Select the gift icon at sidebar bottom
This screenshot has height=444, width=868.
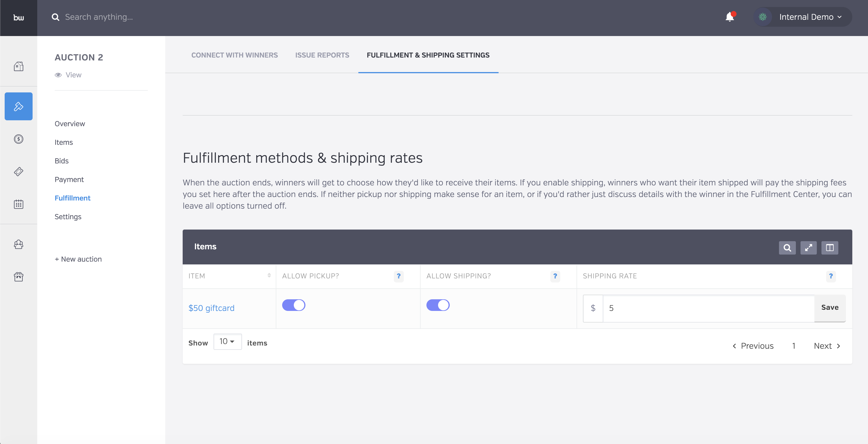(19, 277)
